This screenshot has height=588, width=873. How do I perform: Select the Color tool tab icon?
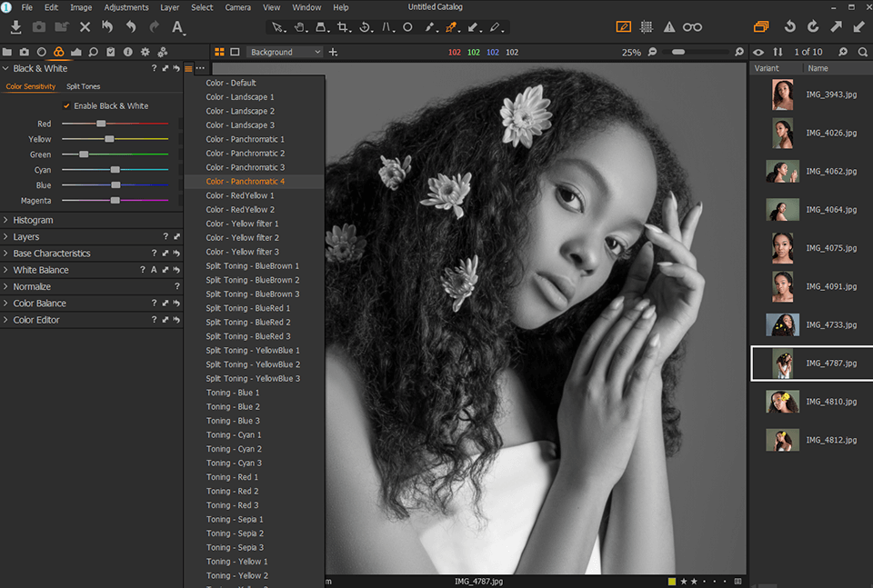(x=58, y=53)
